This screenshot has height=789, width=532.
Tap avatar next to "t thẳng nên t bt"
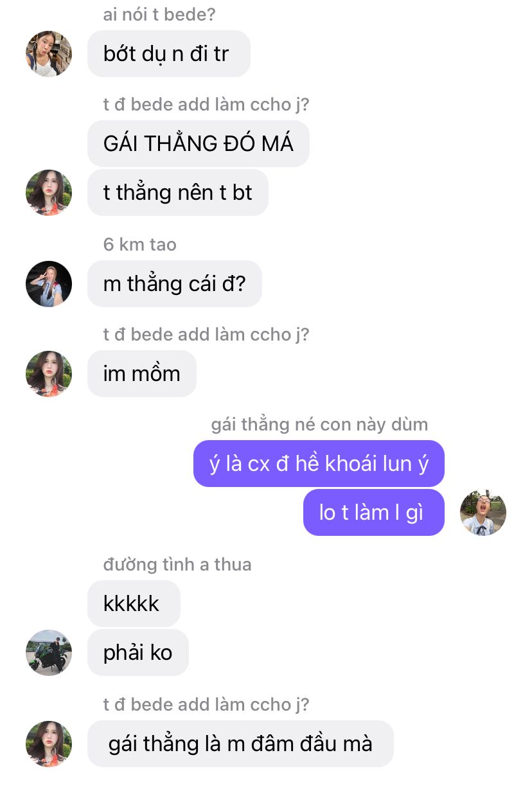[x=49, y=192]
